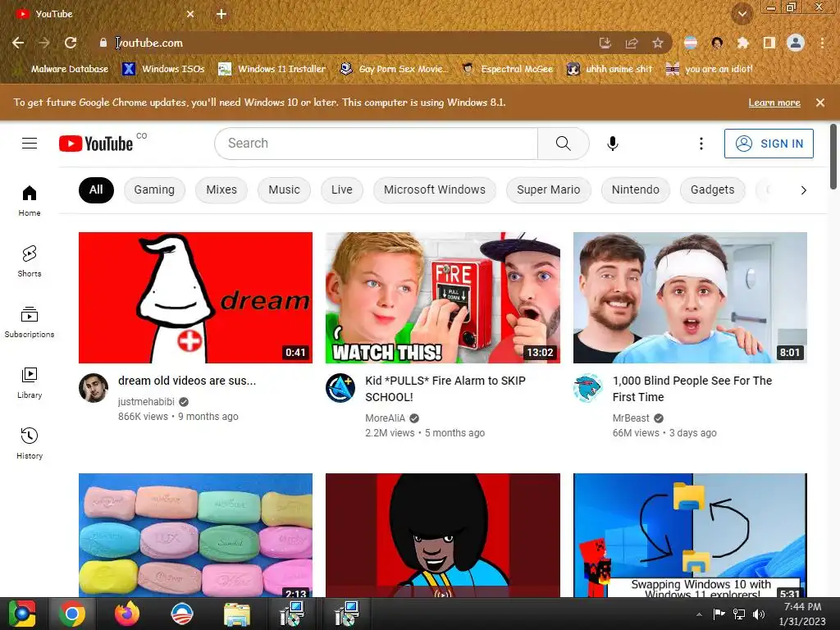Click the MoreAliA channel avatar
This screenshot has width=840, height=630.
click(340, 388)
